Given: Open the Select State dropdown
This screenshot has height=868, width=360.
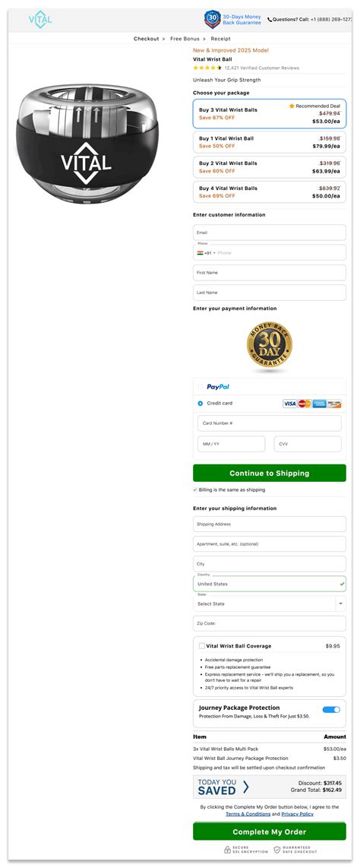Looking at the screenshot, I should click(270, 603).
